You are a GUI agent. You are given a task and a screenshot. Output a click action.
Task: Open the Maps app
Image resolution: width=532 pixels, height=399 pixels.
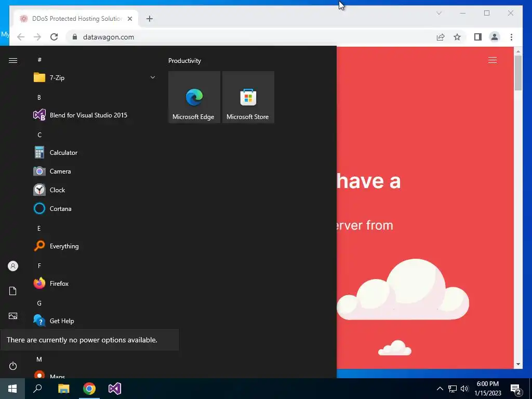[95, 375]
